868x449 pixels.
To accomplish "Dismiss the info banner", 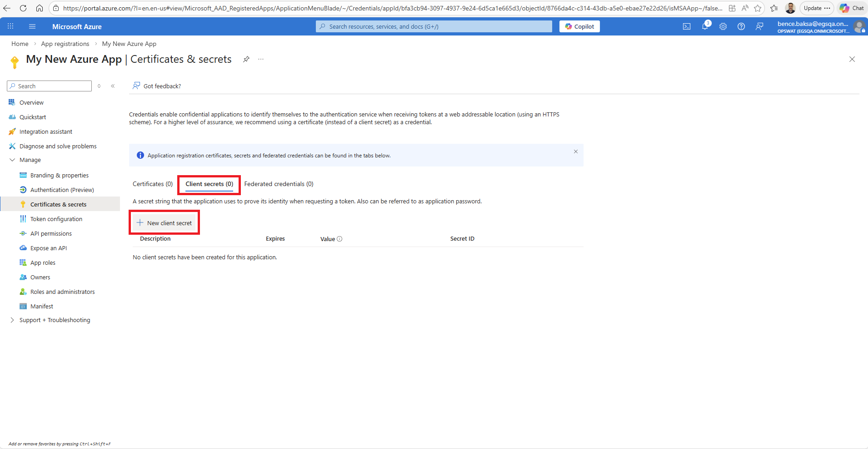I will [x=576, y=151].
